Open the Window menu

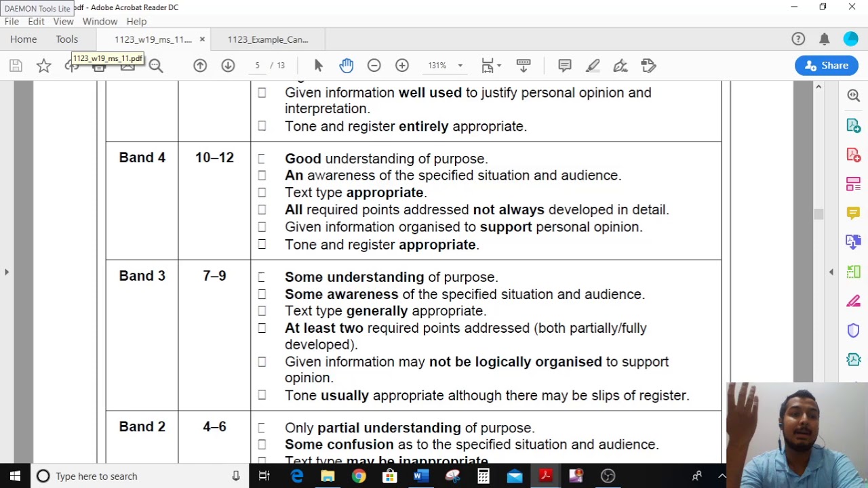click(100, 22)
